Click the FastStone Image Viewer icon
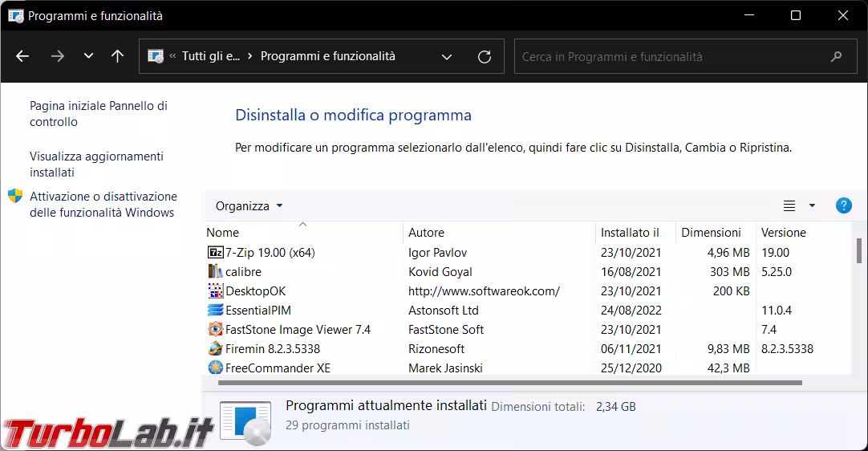 (215, 330)
